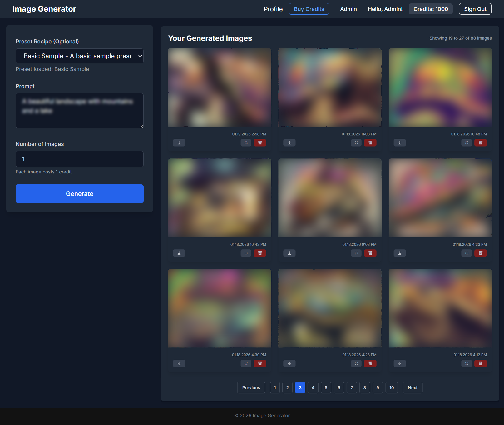
Task: Open the thumbnail dated 01.18.2026 9:08 PM
Action: click(330, 198)
